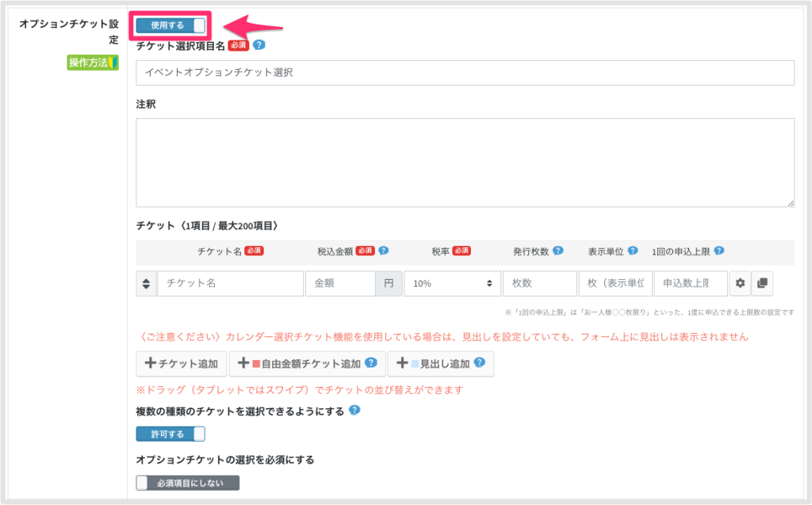812x505 pixels.
Task: Toggle the 必須項目にしない switch
Action: [x=187, y=483]
